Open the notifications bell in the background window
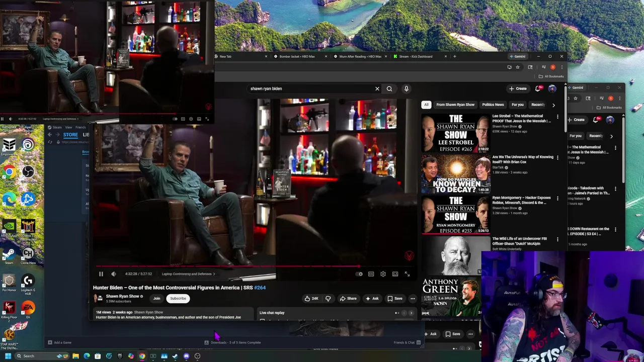Image resolution: width=644 pixels, height=362 pixels. pos(596,120)
